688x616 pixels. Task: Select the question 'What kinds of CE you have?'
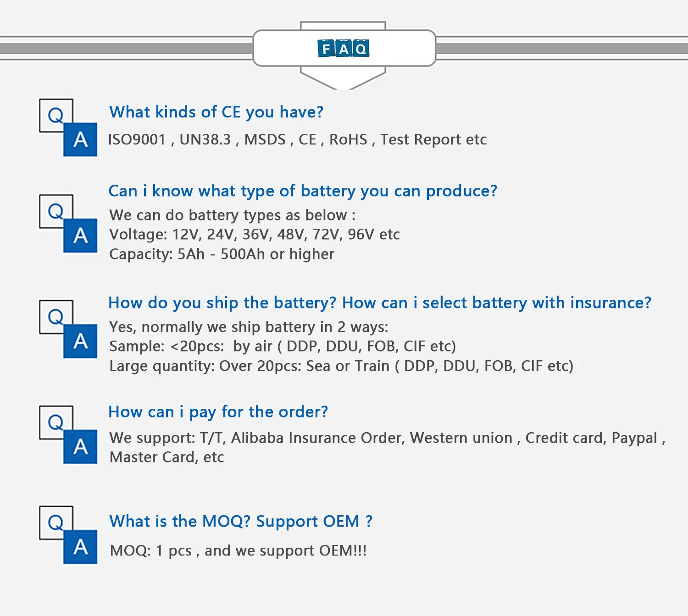point(216,112)
